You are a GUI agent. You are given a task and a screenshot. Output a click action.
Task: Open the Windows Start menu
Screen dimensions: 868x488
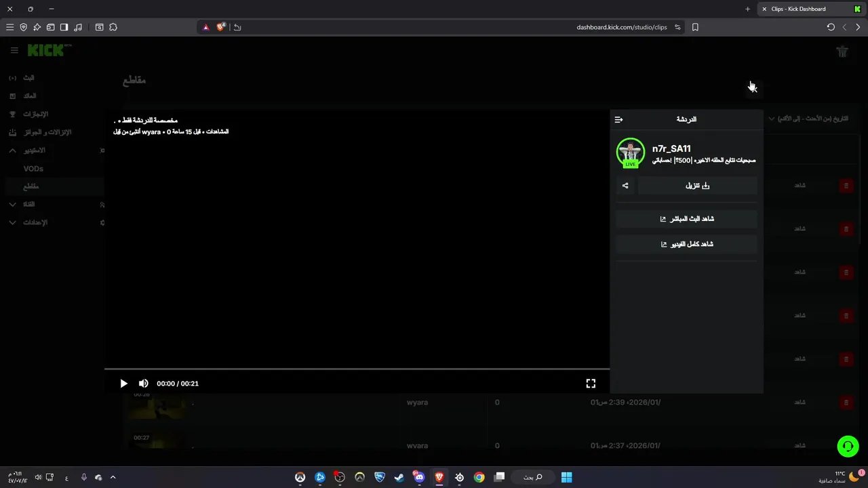click(566, 477)
